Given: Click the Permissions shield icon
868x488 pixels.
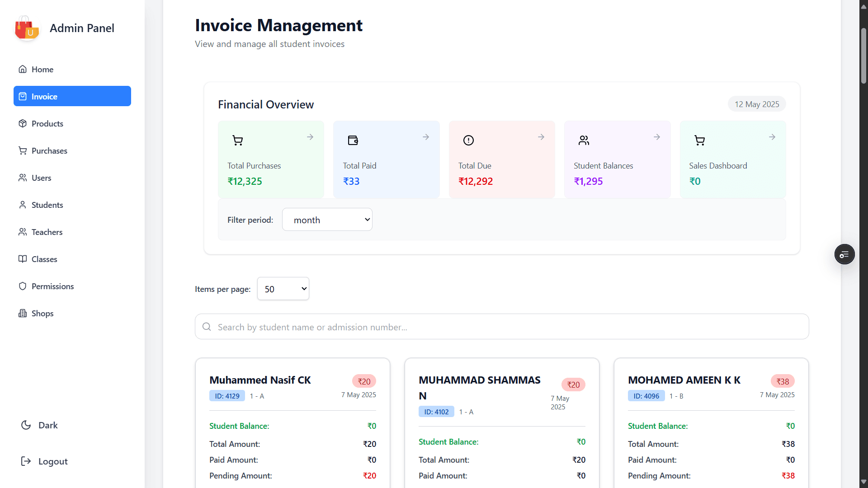Looking at the screenshot, I should point(23,286).
